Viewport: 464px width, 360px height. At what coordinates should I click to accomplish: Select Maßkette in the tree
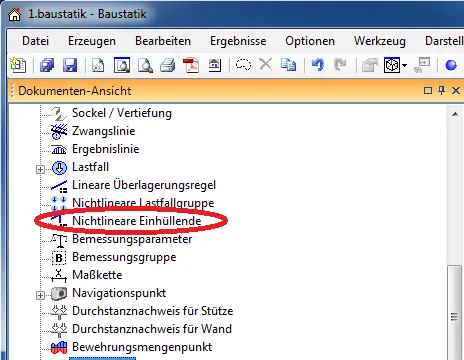tap(97, 275)
